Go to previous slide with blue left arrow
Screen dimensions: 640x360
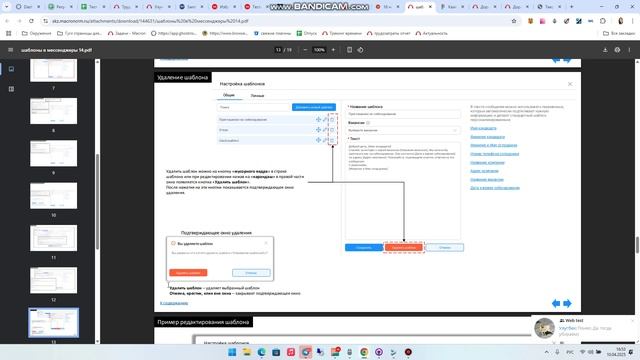tap(556, 303)
